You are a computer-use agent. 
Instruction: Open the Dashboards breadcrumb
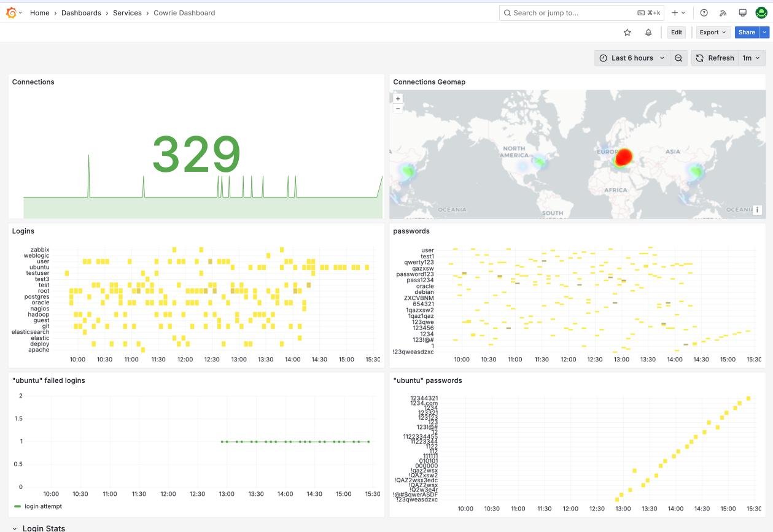click(81, 13)
